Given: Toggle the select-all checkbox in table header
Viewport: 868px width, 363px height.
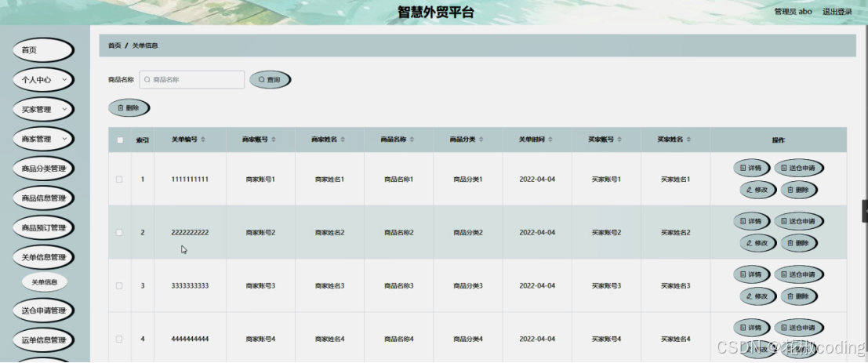Looking at the screenshot, I should click(120, 140).
